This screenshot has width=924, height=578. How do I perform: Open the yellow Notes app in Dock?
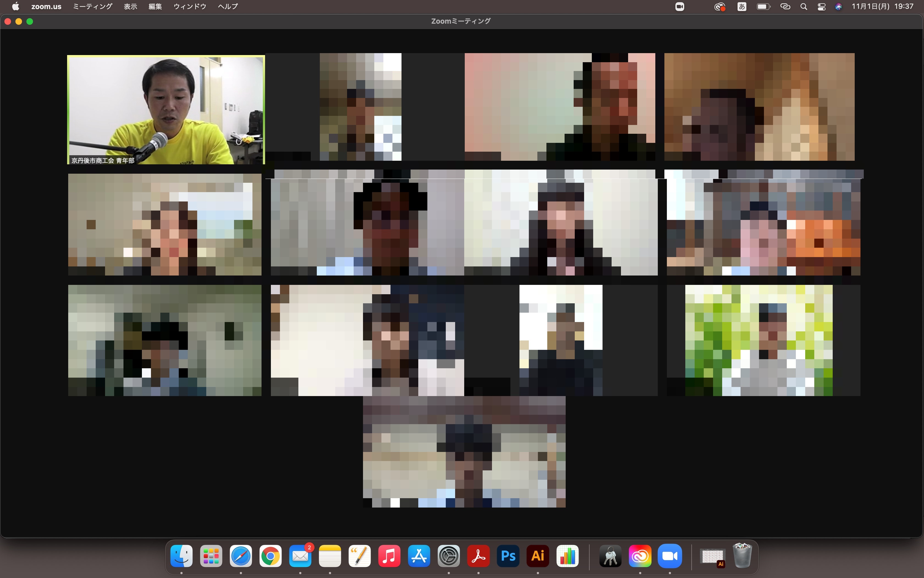pos(330,556)
